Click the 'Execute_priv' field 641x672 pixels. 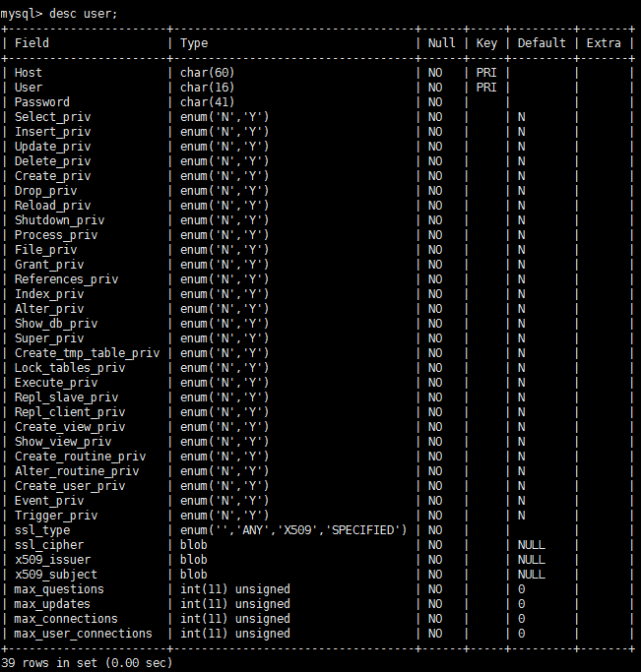pos(56,383)
